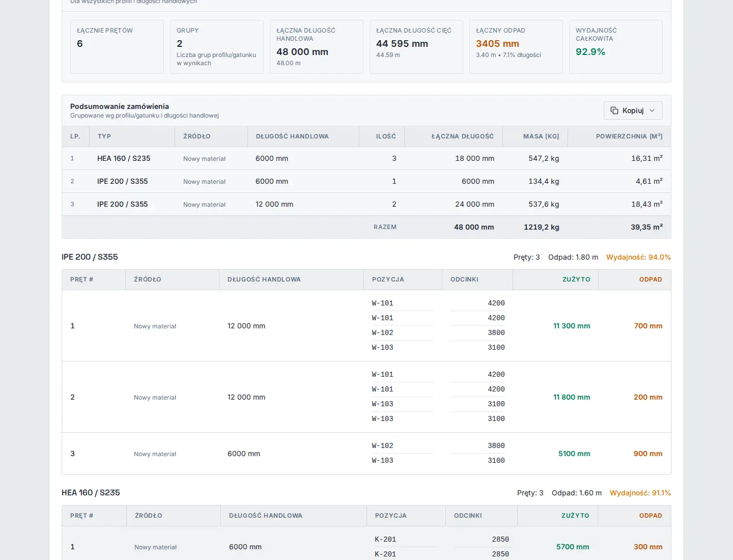Click the Wydajność: 94.0% label
This screenshot has width=733, height=560.
(638, 257)
